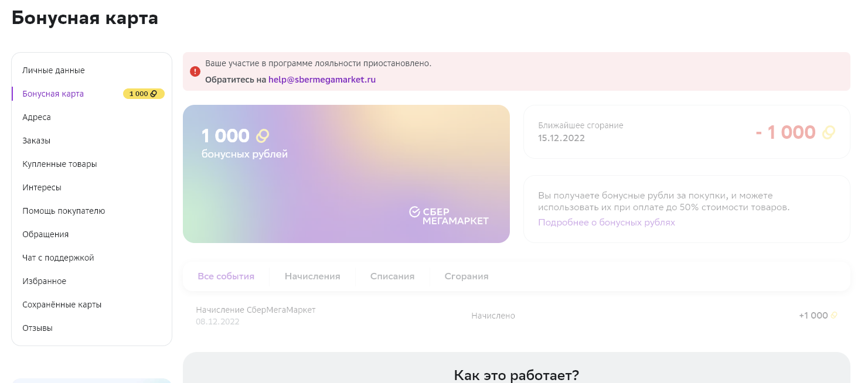Viewport: 868px width, 383px height.
Task: Open Подробнее о бонусных рублях link
Action: click(x=607, y=223)
